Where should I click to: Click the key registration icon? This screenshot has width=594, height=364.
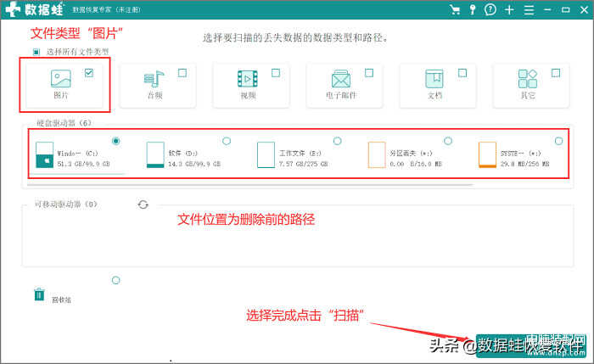473,9
